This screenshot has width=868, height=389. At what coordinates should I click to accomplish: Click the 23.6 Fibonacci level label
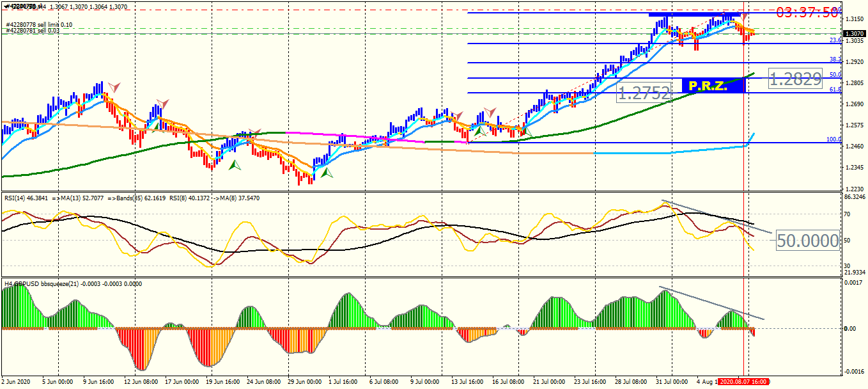tap(835, 40)
